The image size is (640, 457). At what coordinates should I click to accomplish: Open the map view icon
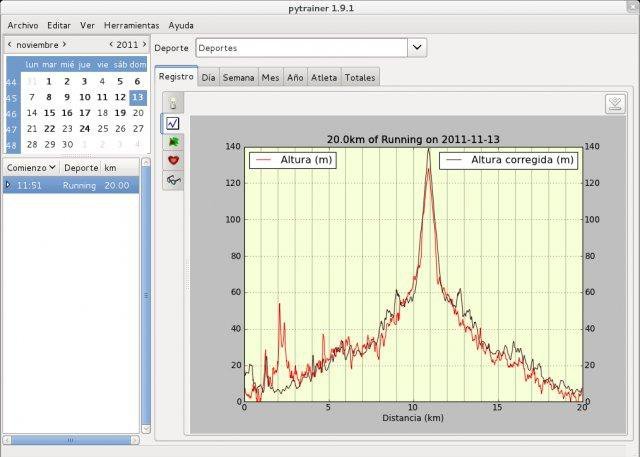(173, 141)
